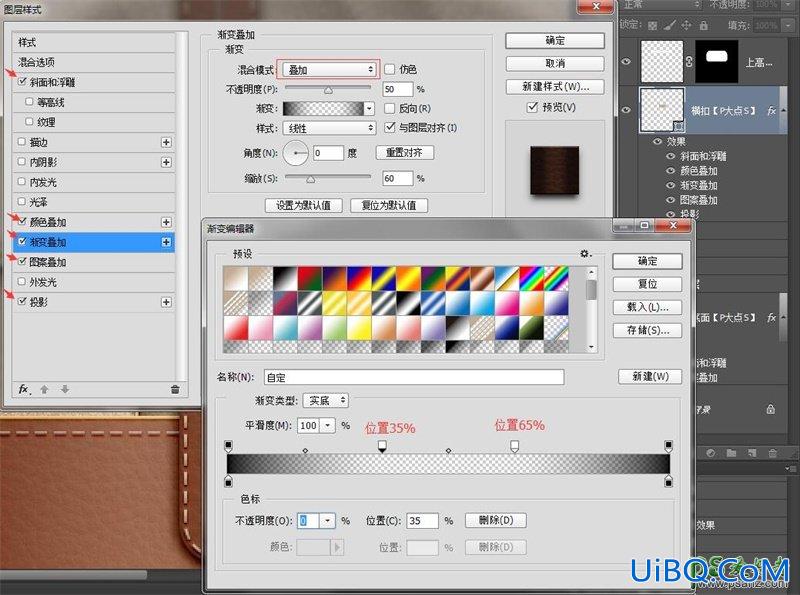This screenshot has width=800, height=595.
Task: Hide the 渐变叠加 effect eye in Layers panel
Action: point(670,185)
